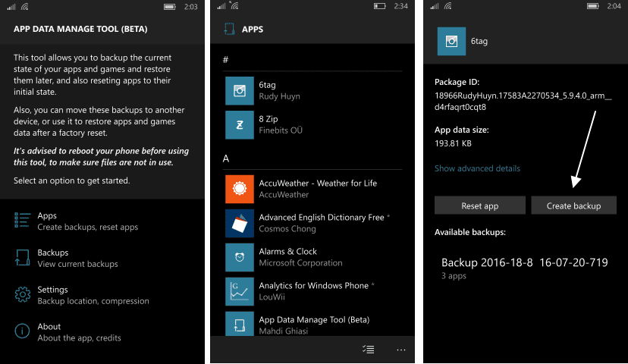Open 6tag by Rudy Huyn row
The height and width of the screenshot is (364, 628).
pos(313,91)
